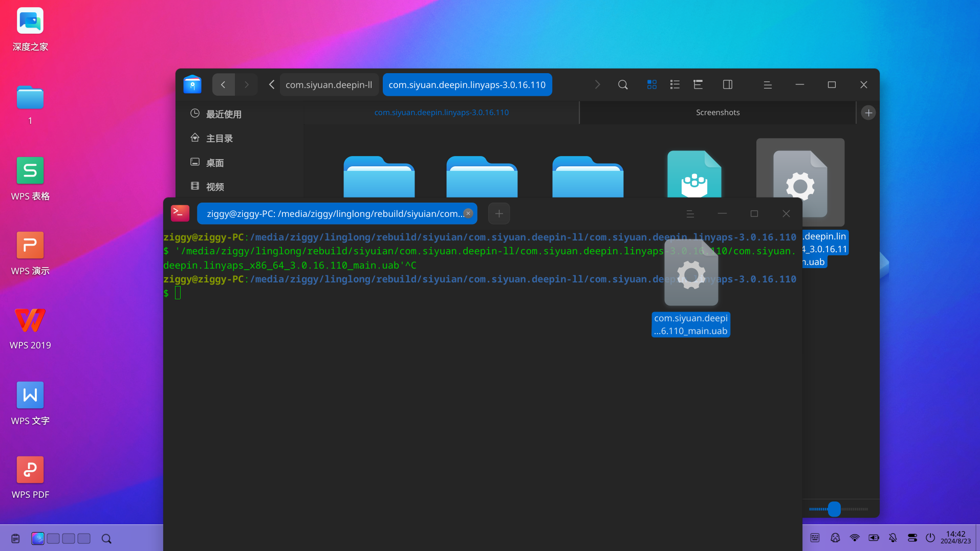The width and height of the screenshot is (980, 551).
Task: Open com.siyuan.deepin-ll breadcrumb folder
Action: coord(329,84)
